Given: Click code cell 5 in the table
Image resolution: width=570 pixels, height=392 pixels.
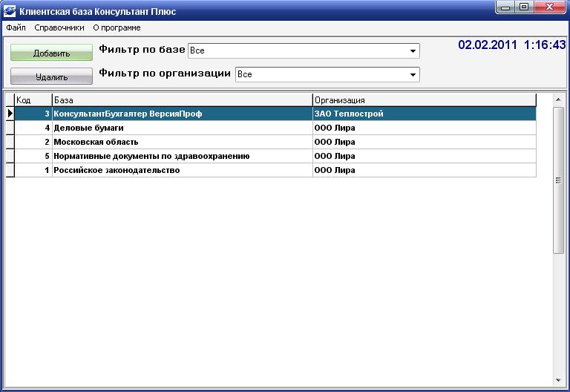Looking at the screenshot, I should (x=33, y=157).
